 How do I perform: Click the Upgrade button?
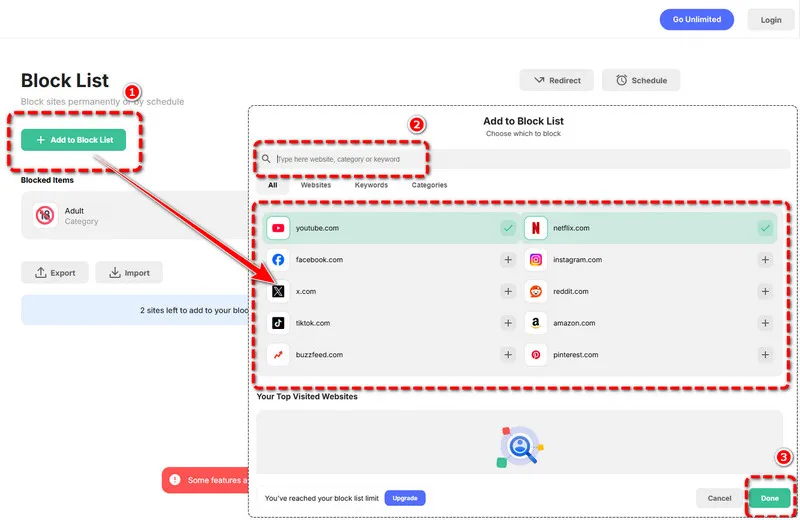(x=405, y=498)
